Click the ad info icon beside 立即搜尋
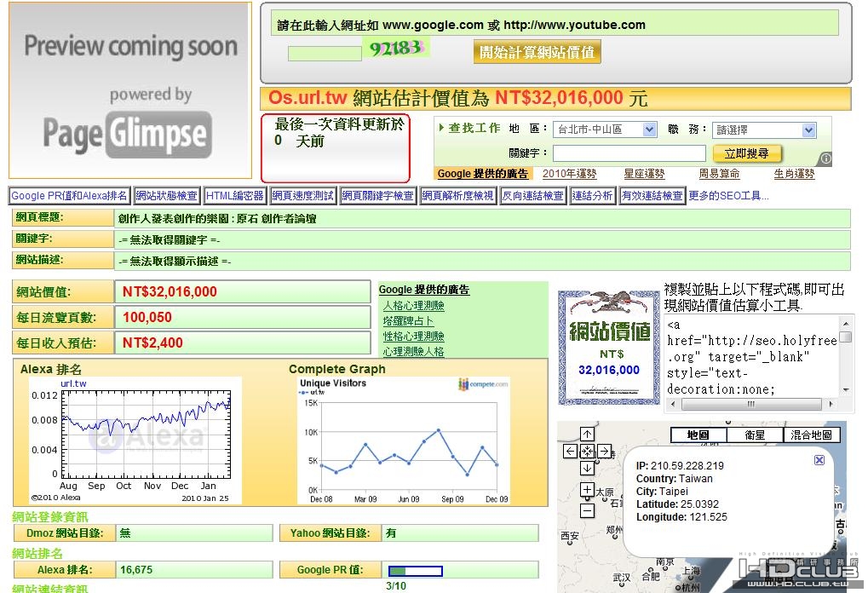Viewport: 868px width, 593px height. 826,159
